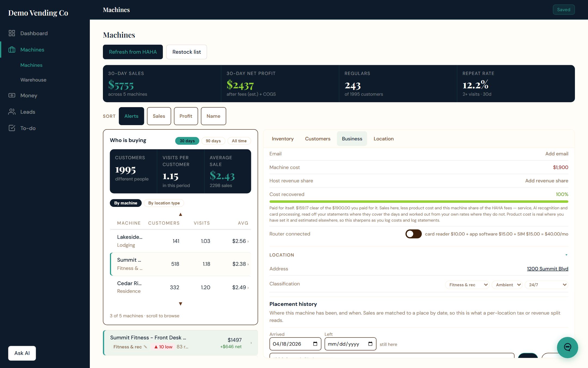Click the Money banknote icon
Viewport: 588px width, 368px height.
[x=12, y=95]
